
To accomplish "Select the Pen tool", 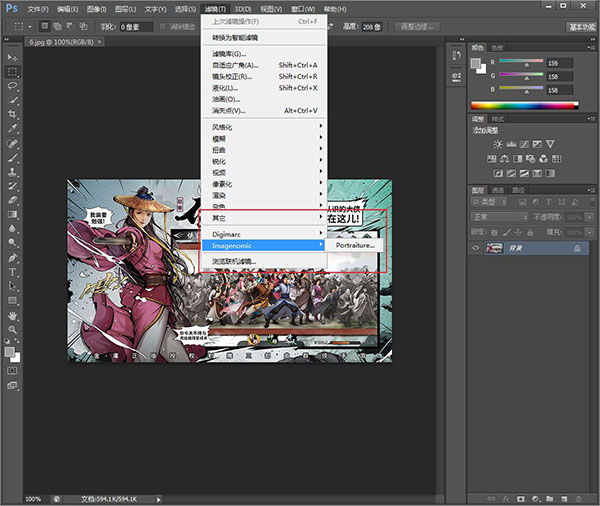I will [13, 257].
